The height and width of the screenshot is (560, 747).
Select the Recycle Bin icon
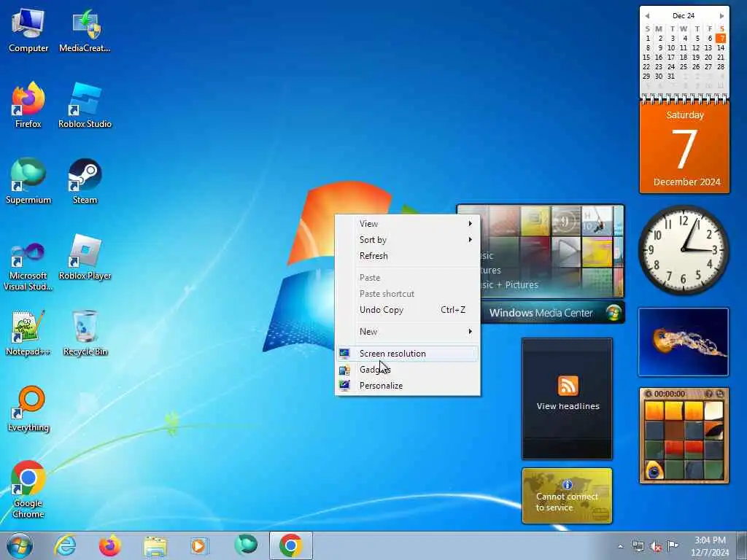click(x=85, y=333)
